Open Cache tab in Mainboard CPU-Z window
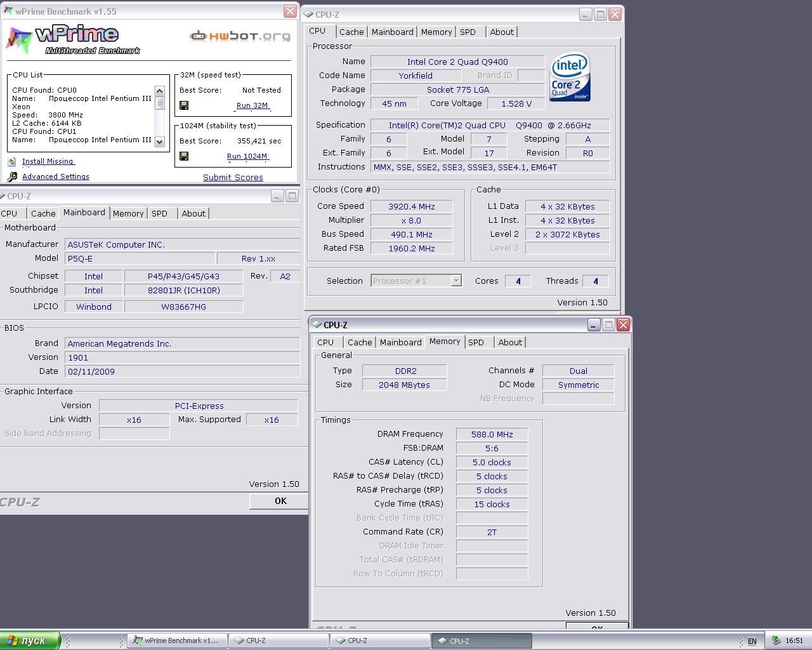Viewport: 812px width, 650px height. coord(43,213)
